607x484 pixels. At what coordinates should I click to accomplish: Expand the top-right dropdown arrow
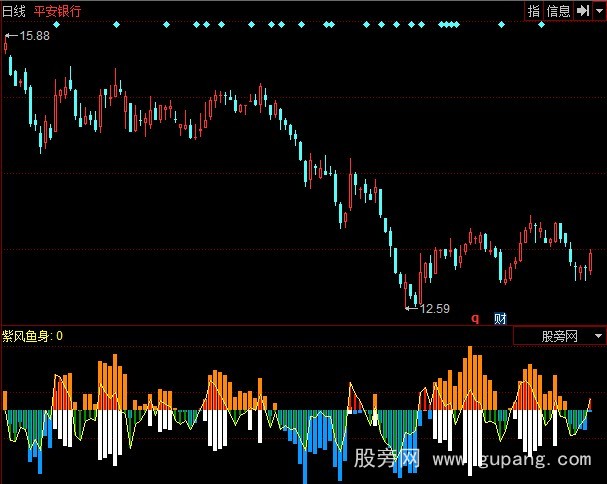click(x=598, y=11)
